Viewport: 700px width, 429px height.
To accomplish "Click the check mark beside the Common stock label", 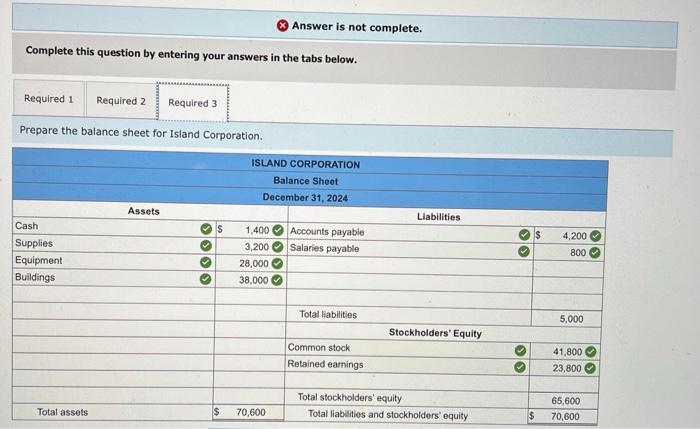I will (x=520, y=350).
